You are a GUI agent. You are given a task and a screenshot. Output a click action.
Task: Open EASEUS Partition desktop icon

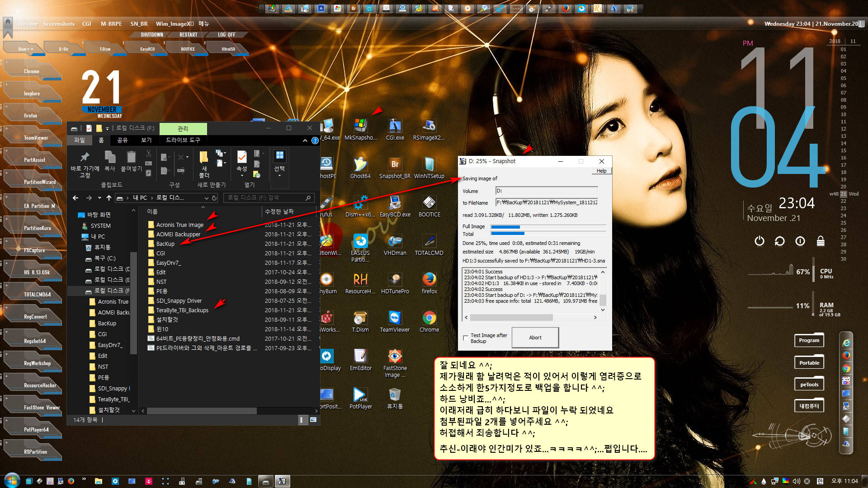pos(360,248)
